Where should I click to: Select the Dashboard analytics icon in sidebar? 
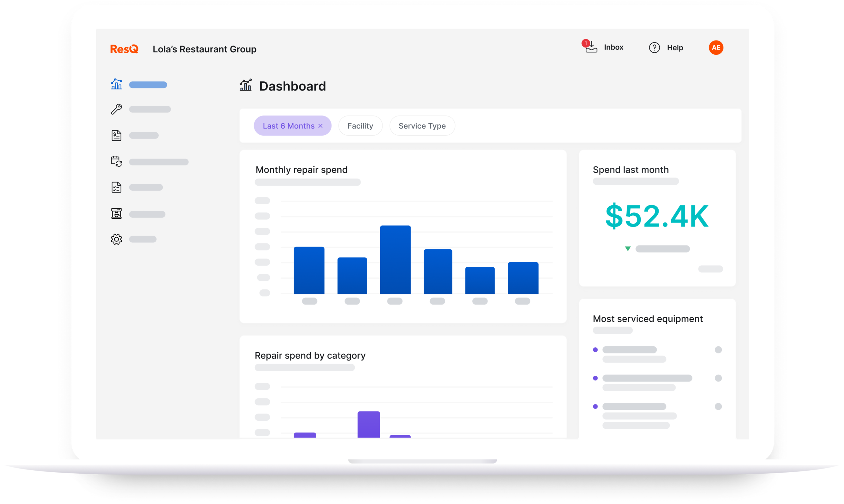pos(116,85)
